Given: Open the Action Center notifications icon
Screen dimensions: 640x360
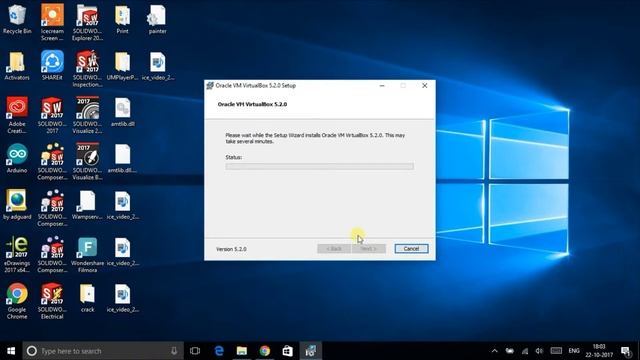Looking at the screenshot, I should [625, 351].
